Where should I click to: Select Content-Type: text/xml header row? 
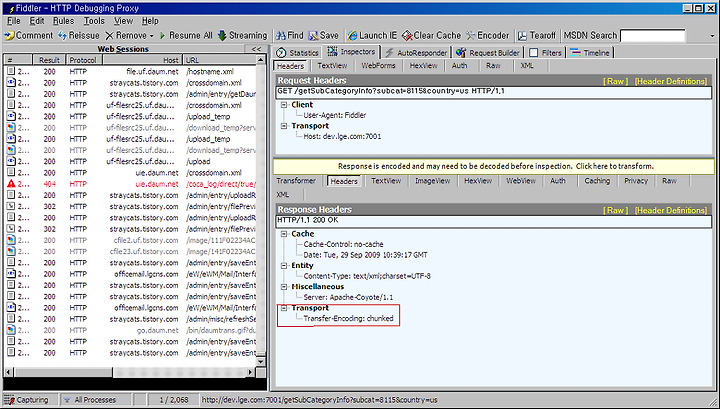[x=367, y=276]
